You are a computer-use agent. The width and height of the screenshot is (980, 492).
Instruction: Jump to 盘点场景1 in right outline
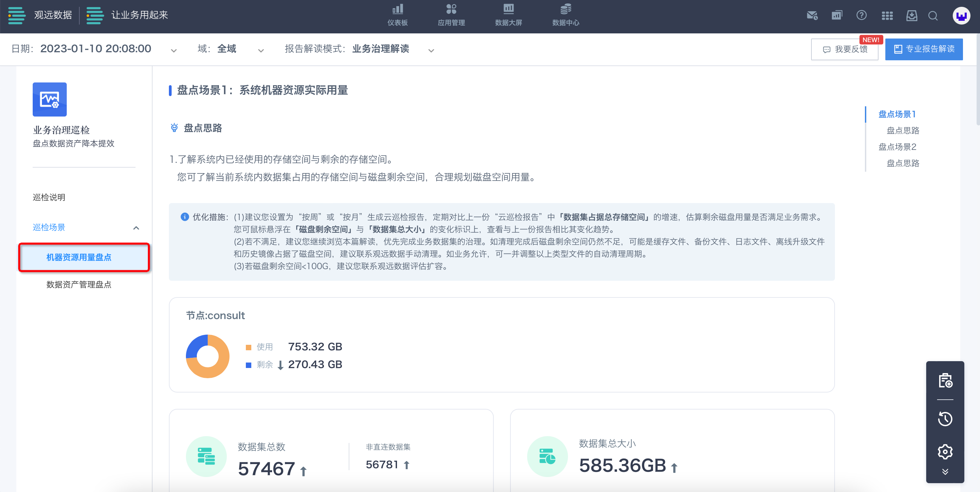point(897,114)
